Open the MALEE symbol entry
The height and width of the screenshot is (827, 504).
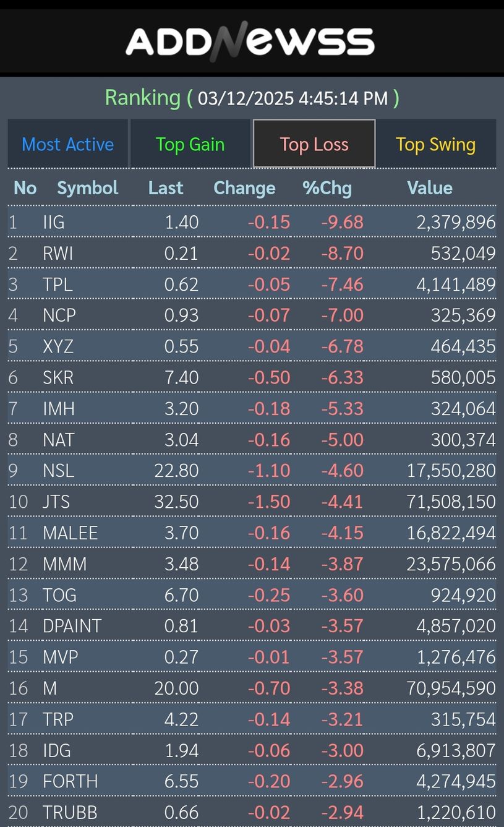pos(70,533)
